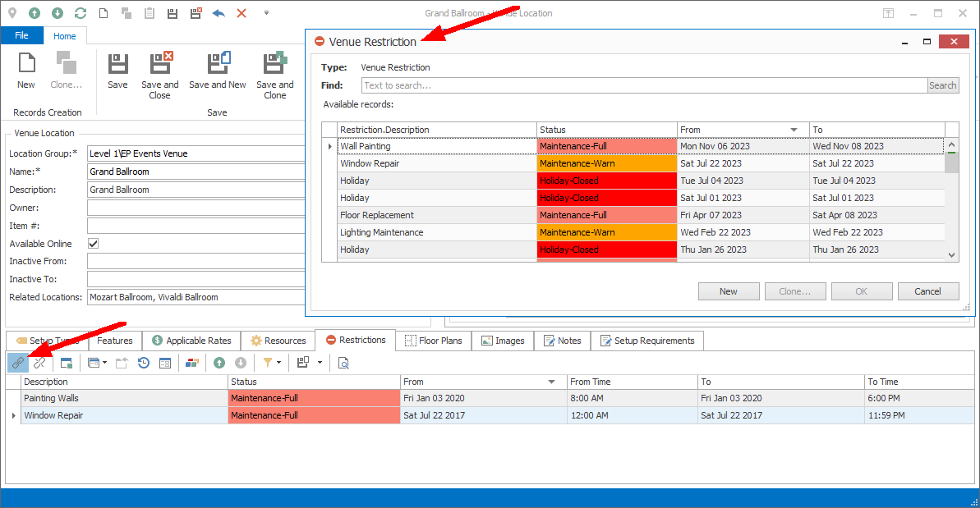Open the Setup Requirements tab

tap(647, 341)
